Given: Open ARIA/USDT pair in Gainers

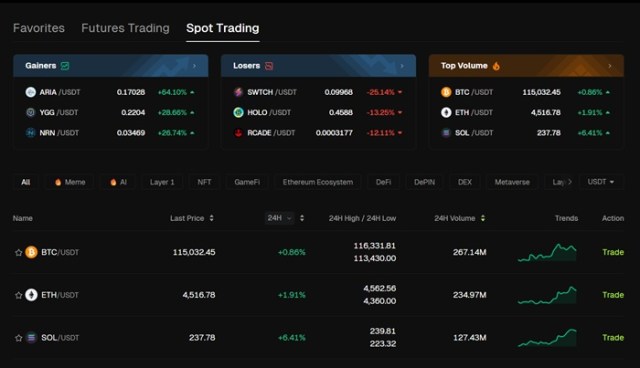Looking at the screenshot, I should pyautogui.click(x=60, y=92).
